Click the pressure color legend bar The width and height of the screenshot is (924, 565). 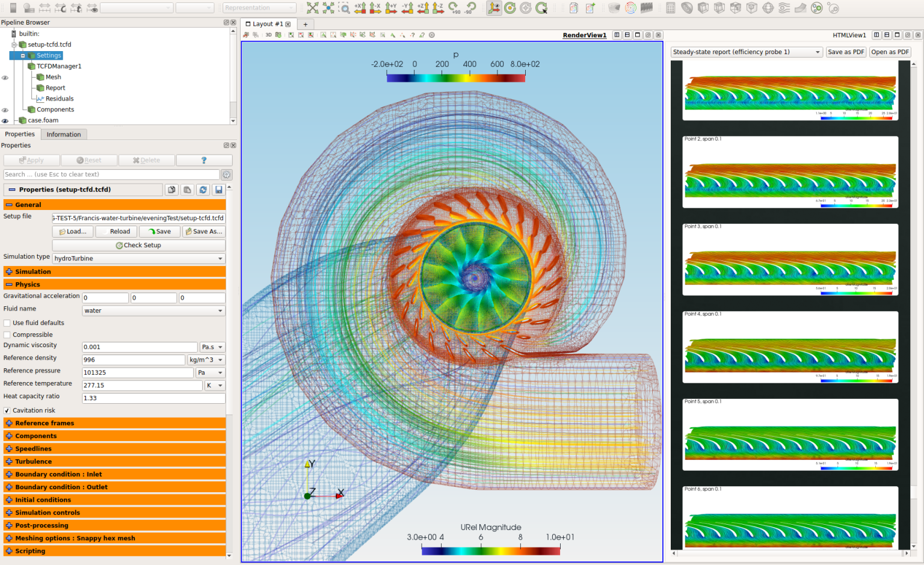click(455, 77)
